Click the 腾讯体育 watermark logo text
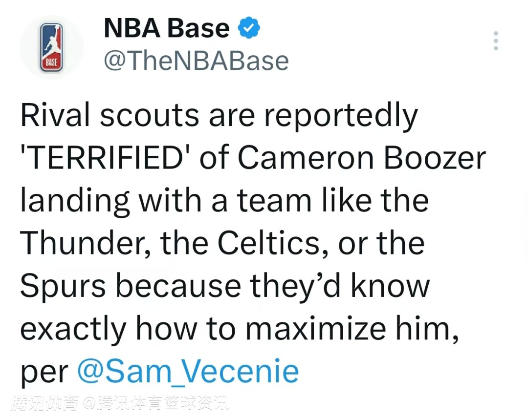 click(x=46, y=404)
